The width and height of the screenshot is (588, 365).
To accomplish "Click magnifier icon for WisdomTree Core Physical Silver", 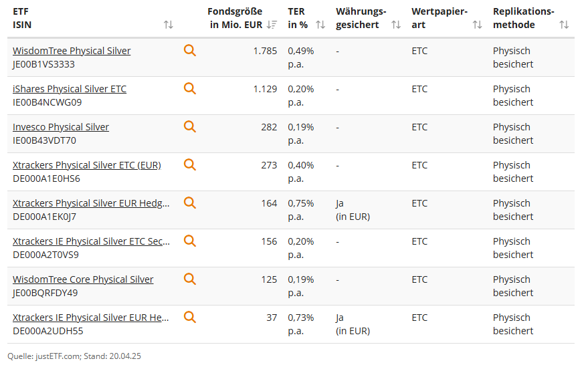I will [x=190, y=279].
